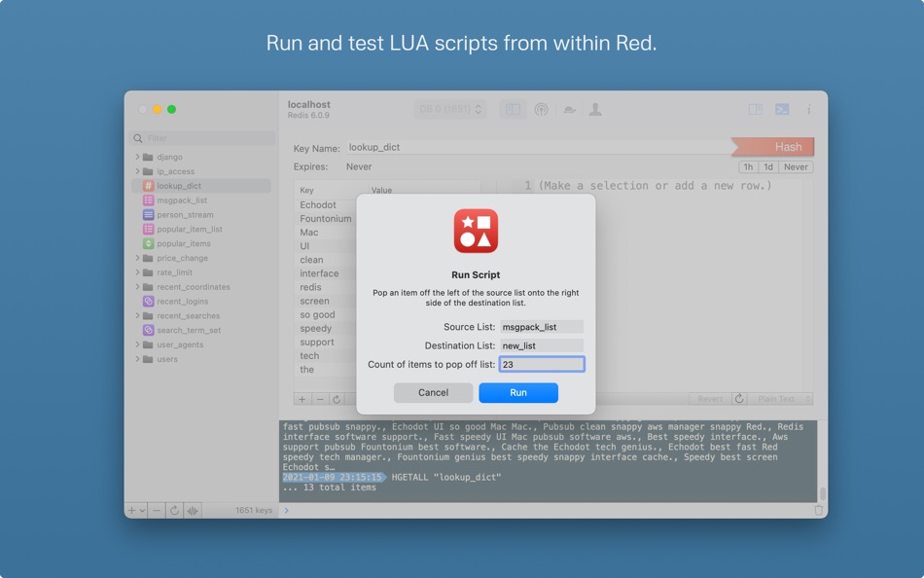924x578 pixels.
Task: Click the Red app icon in dialog
Action: pyautogui.click(x=476, y=231)
